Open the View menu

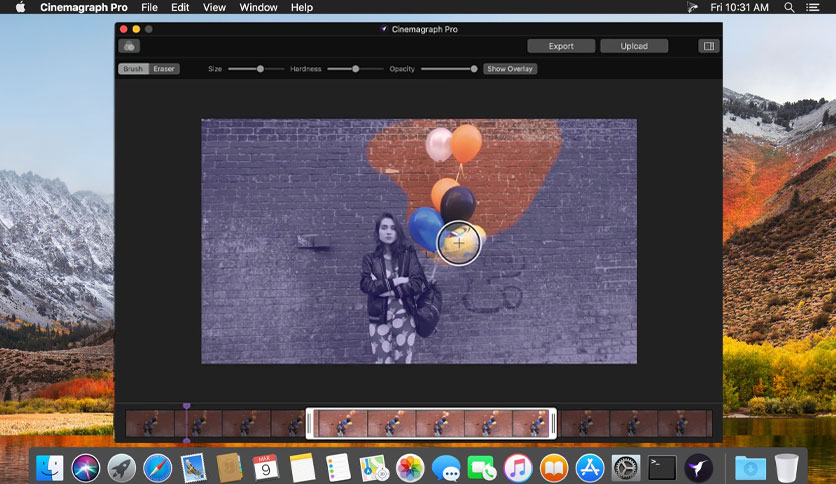(214, 7)
